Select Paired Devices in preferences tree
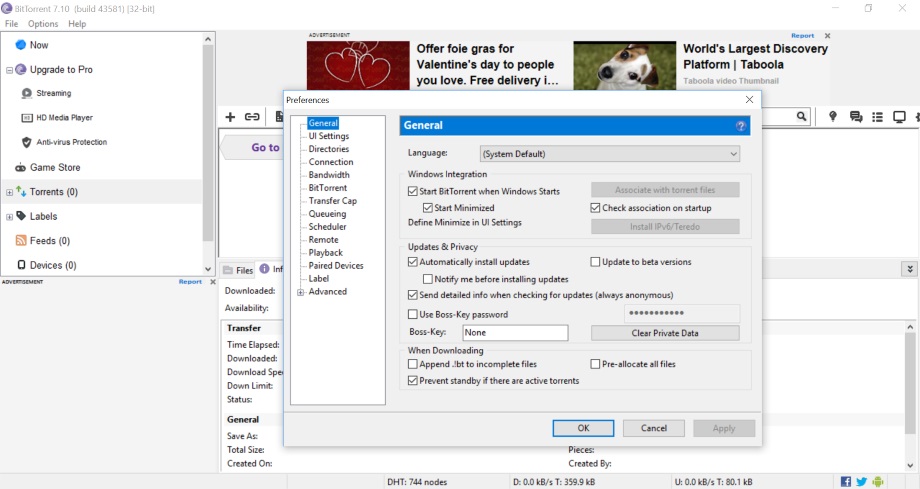This screenshot has height=489, width=920. point(336,265)
